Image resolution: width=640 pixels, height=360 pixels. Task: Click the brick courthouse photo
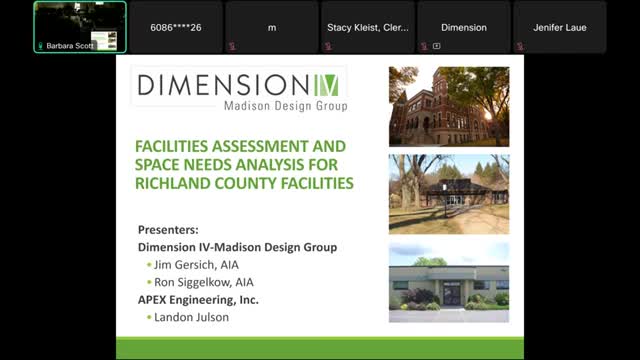pos(449,107)
